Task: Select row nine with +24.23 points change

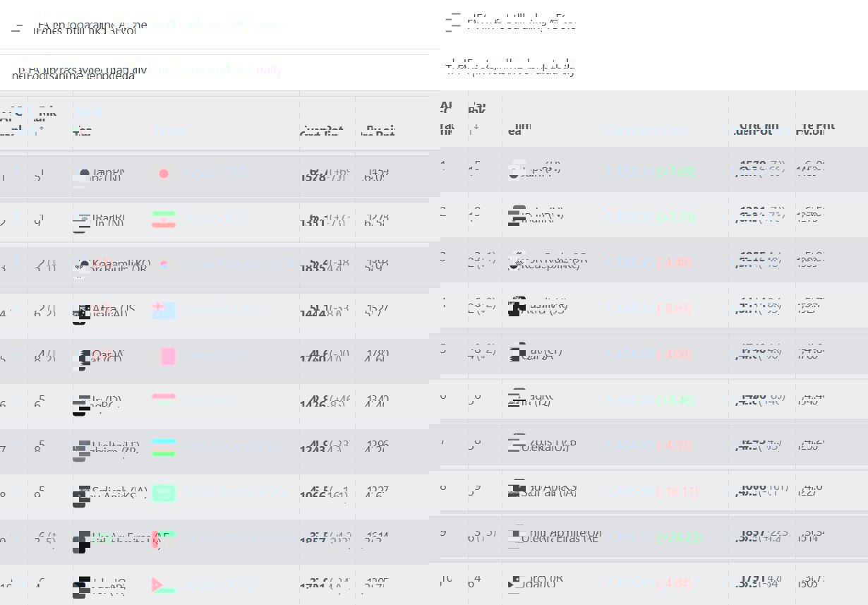Action: [x=653, y=537]
